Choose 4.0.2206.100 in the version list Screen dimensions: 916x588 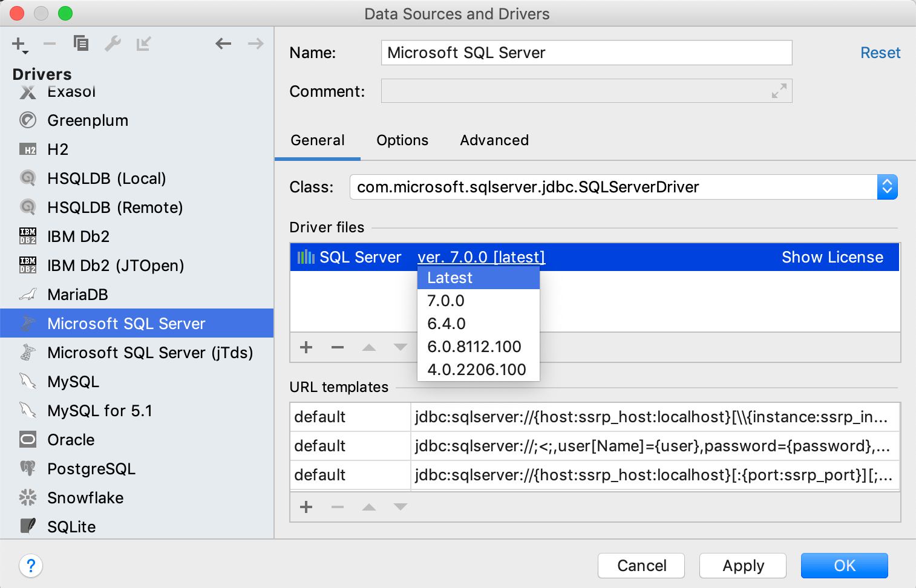477,369
